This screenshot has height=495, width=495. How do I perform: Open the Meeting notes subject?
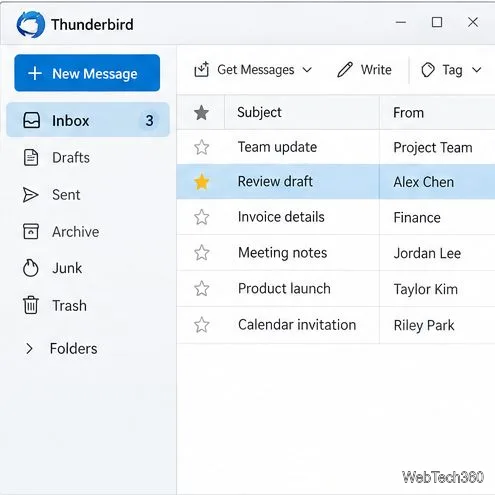click(x=282, y=253)
